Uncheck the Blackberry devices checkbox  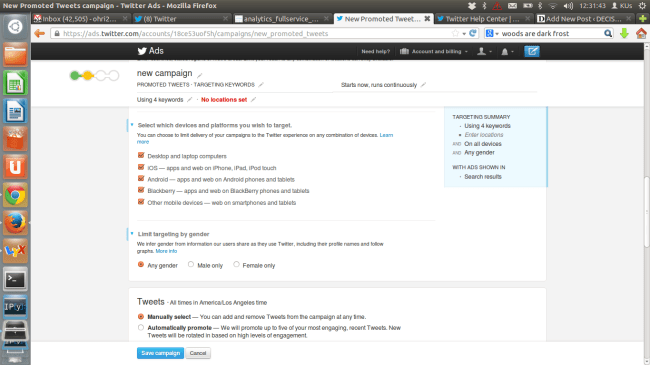(141, 190)
